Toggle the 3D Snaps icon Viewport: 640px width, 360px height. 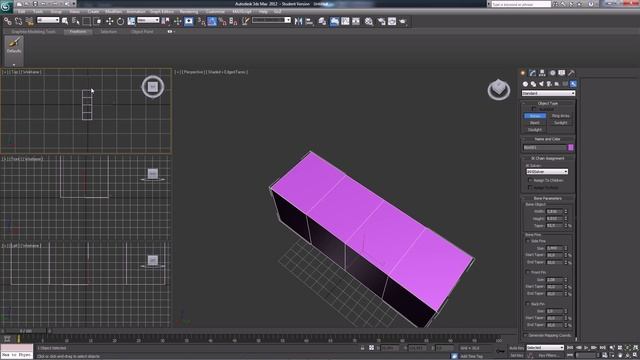(x=202, y=21)
